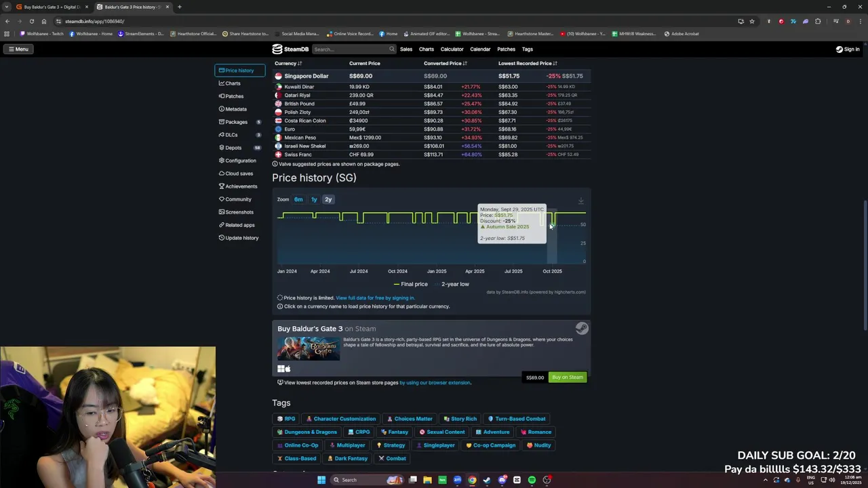The image size is (868, 488).
Task: Switch to 'Buy Baldur's Gate 3' browser tab
Action: coord(52,7)
